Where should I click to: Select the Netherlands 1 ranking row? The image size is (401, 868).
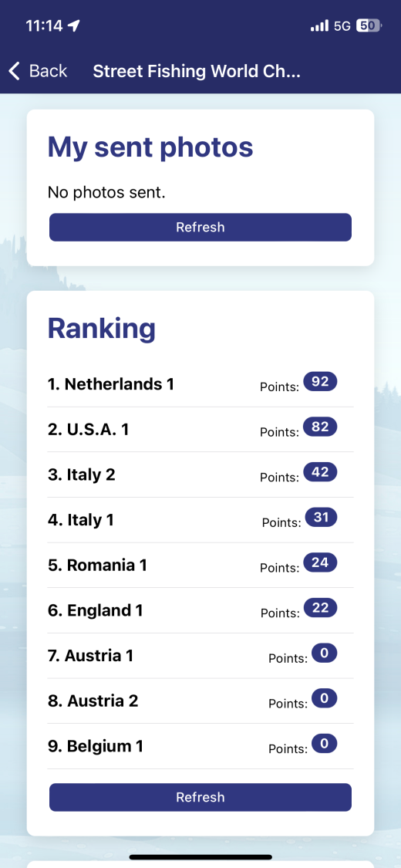(200, 384)
